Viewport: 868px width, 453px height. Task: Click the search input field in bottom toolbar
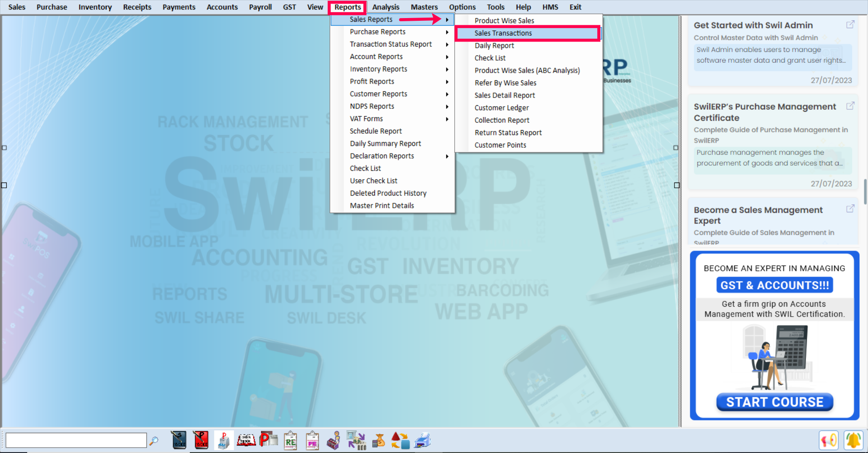tap(76, 440)
